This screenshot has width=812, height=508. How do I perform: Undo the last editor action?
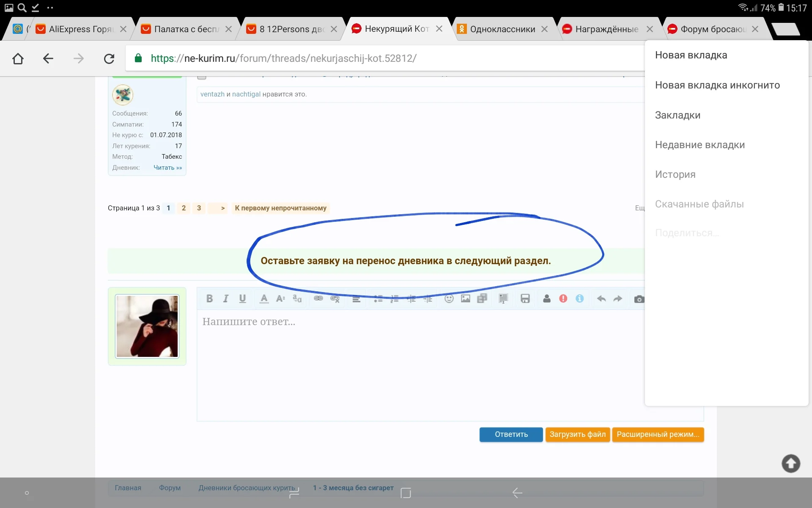tap(601, 298)
